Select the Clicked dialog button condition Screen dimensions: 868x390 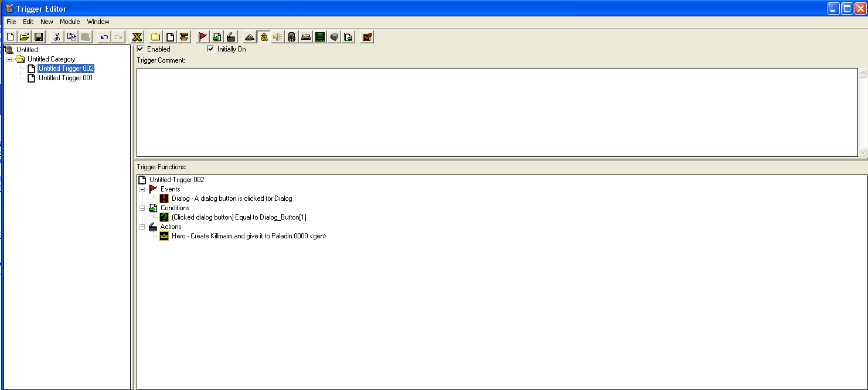239,217
